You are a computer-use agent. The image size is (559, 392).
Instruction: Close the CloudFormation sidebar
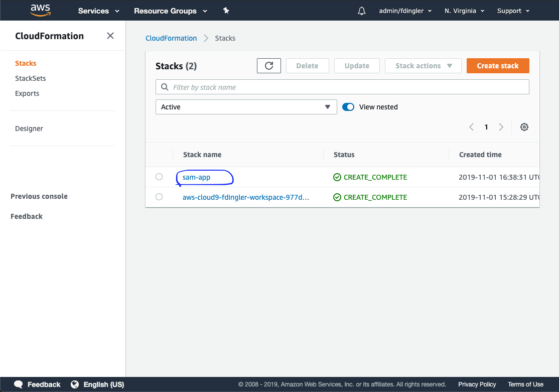110,36
